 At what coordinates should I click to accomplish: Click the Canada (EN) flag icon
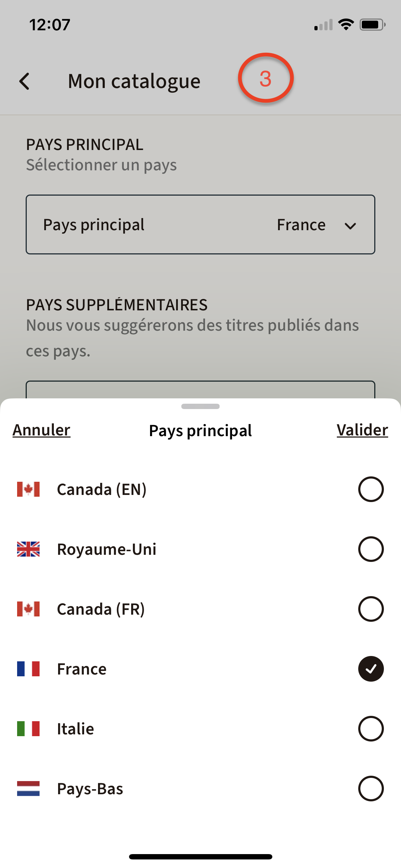point(29,489)
